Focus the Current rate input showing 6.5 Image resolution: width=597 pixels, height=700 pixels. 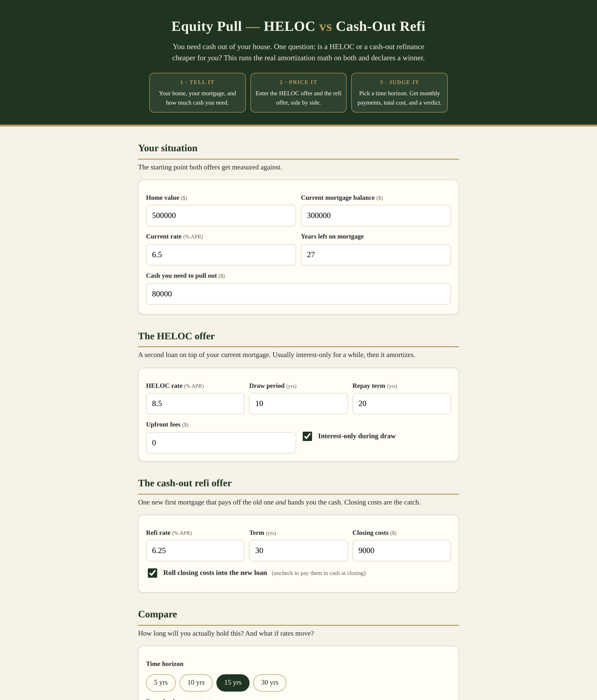pos(221,255)
